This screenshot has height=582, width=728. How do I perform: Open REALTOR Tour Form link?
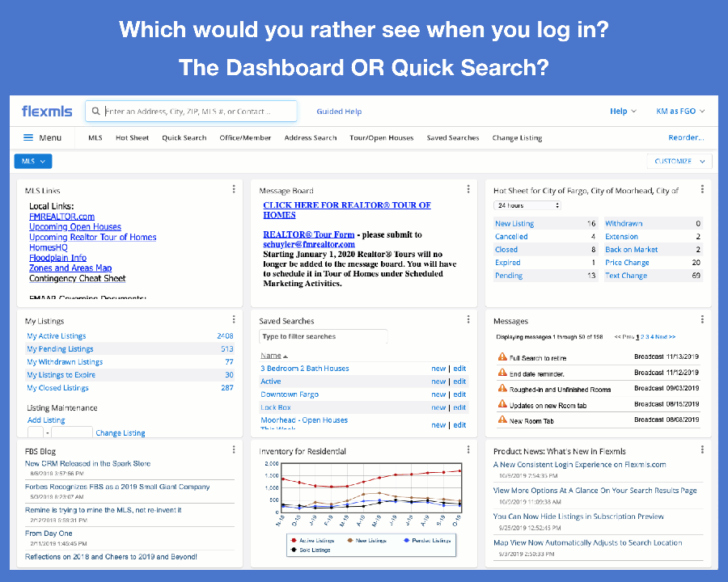click(309, 234)
